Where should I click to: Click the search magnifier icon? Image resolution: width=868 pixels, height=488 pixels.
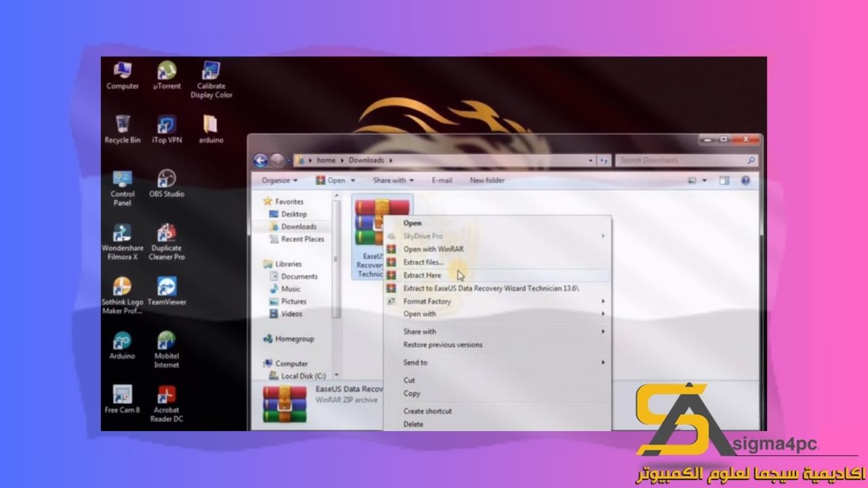pyautogui.click(x=751, y=161)
